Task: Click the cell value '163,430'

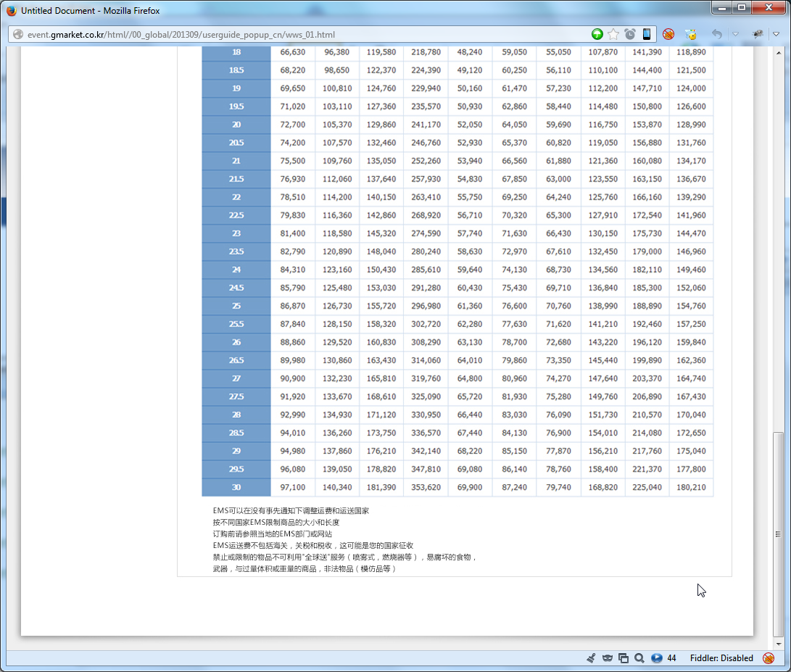Action: click(381, 360)
